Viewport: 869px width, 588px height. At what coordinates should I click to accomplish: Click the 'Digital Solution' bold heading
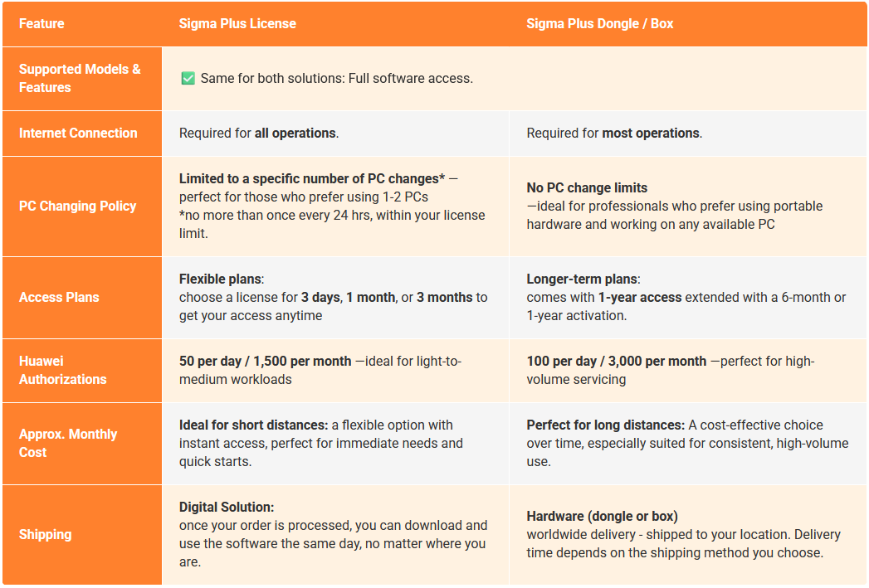(x=227, y=507)
